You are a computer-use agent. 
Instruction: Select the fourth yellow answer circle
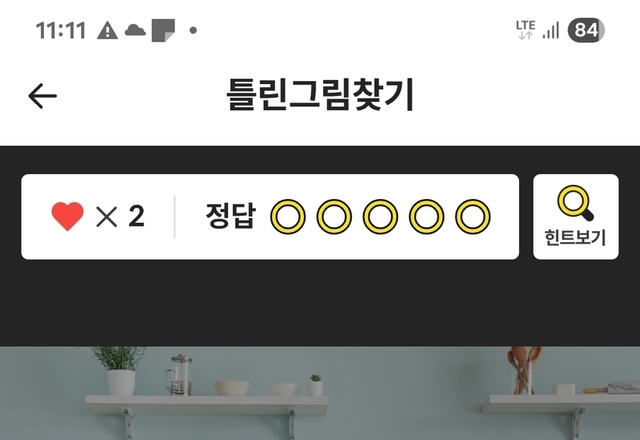tap(427, 217)
